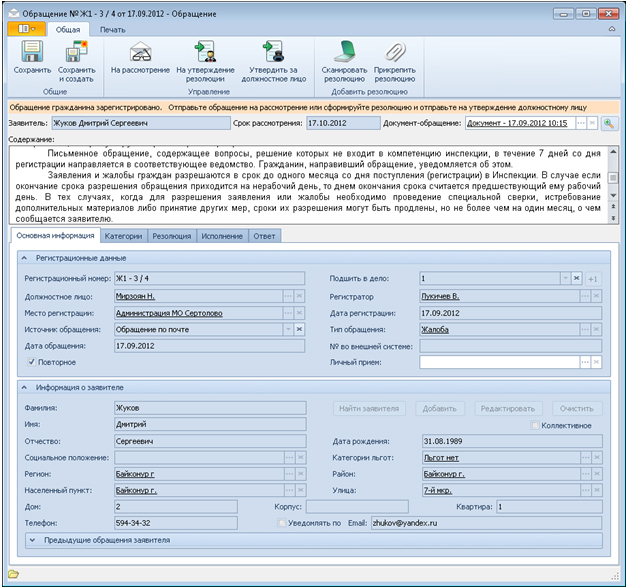Open Источник обращения dropdown
Image resolution: width=627 pixels, height=587 pixels.
(x=289, y=329)
